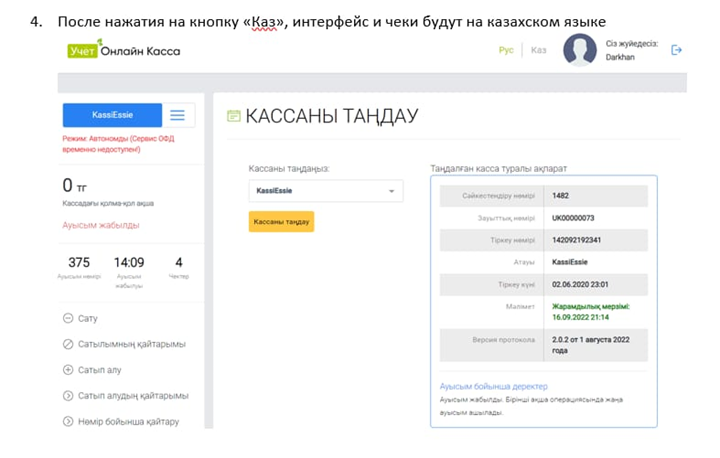Click the Сатып алу plus icon
The height and width of the screenshot is (458, 720).
pyautogui.click(x=67, y=370)
